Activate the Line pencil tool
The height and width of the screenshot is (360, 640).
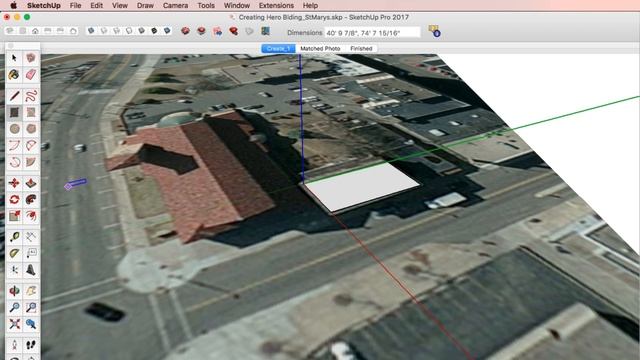[14, 96]
